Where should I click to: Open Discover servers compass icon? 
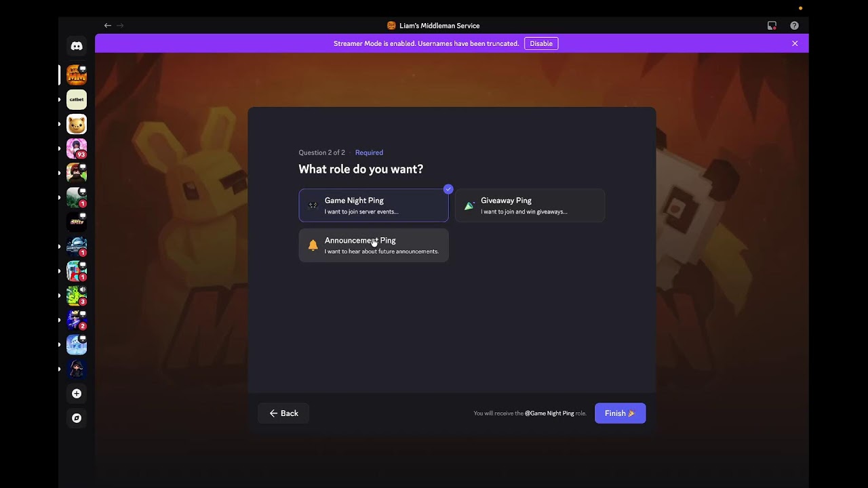[77, 418]
